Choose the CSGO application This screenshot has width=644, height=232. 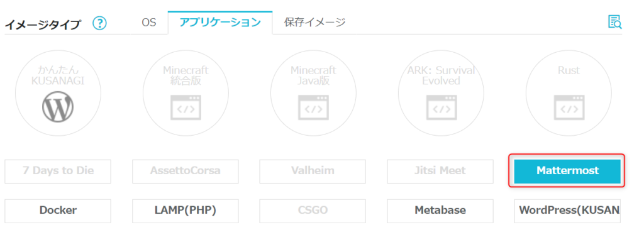tap(313, 211)
